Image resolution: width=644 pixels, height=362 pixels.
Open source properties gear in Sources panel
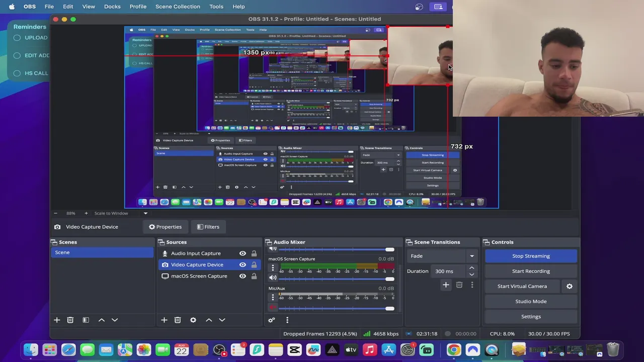tap(193, 320)
